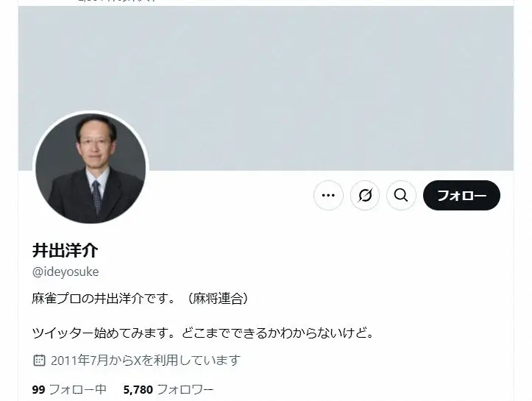The image size is (532, 401).
Task: Click the 99 following count number
Action: coord(39,389)
